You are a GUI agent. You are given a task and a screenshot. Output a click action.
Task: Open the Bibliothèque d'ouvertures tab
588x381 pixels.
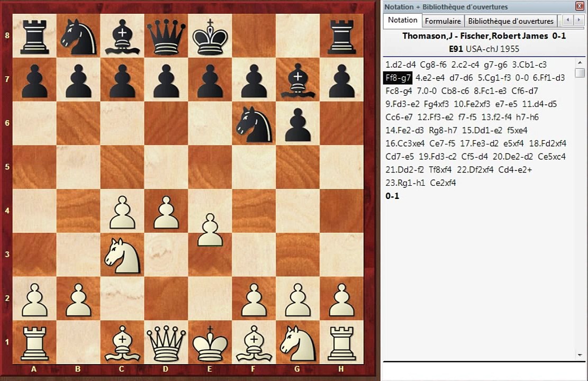point(511,21)
